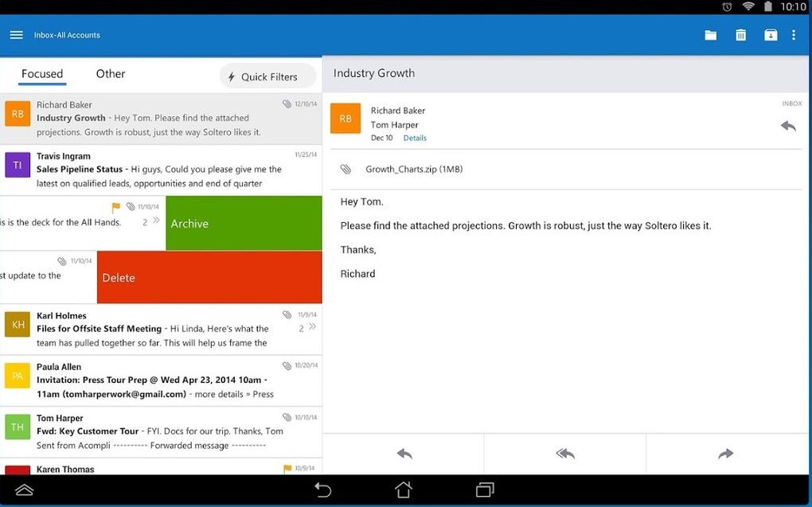Tap the Reply All icon at bottom
Image resolution: width=812 pixels, height=507 pixels.
click(x=565, y=454)
